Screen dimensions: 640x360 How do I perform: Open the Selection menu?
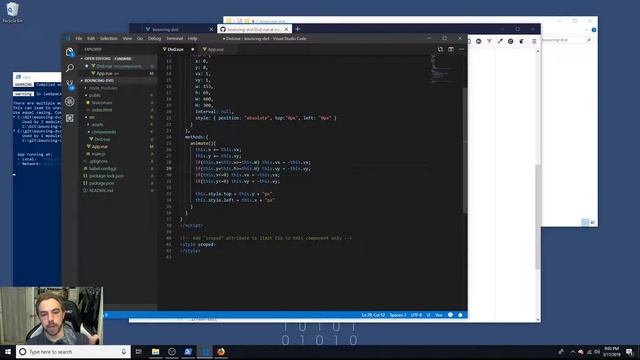(109, 38)
